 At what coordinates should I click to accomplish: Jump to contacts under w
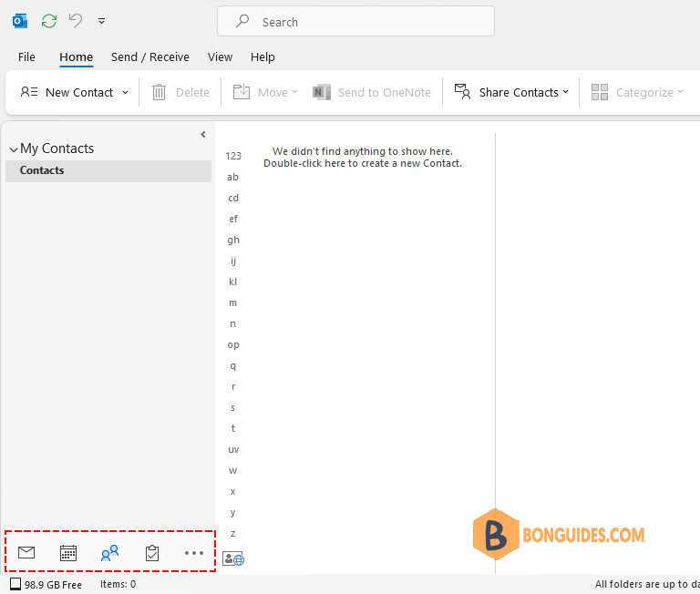click(x=232, y=470)
